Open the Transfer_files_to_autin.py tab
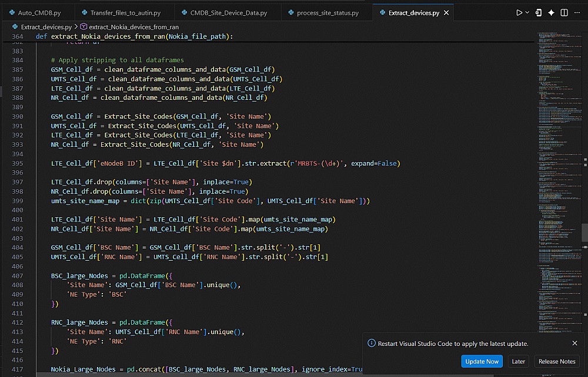 [121, 13]
